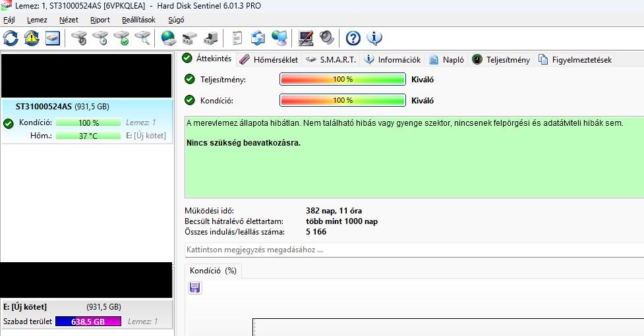The height and width of the screenshot is (336, 644).
Task: Click the globe with disk toolbar icon
Action: (x=168, y=38)
